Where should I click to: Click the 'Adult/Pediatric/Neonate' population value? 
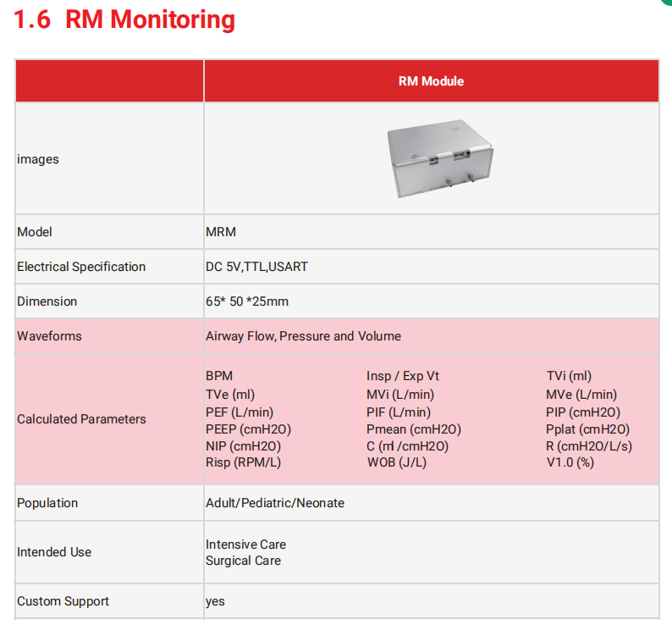pyautogui.click(x=275, y=503)
